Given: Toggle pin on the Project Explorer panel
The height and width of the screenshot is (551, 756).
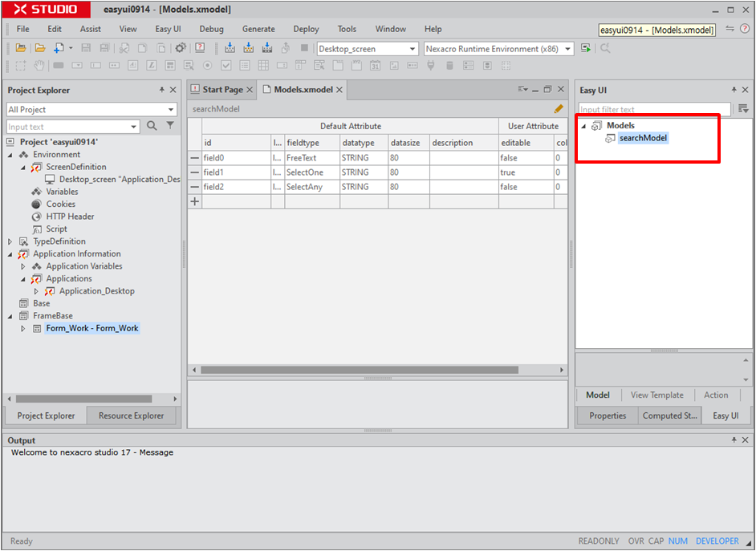Looking at the screenshot, I should pyautogui.click(x=161, y=90).
